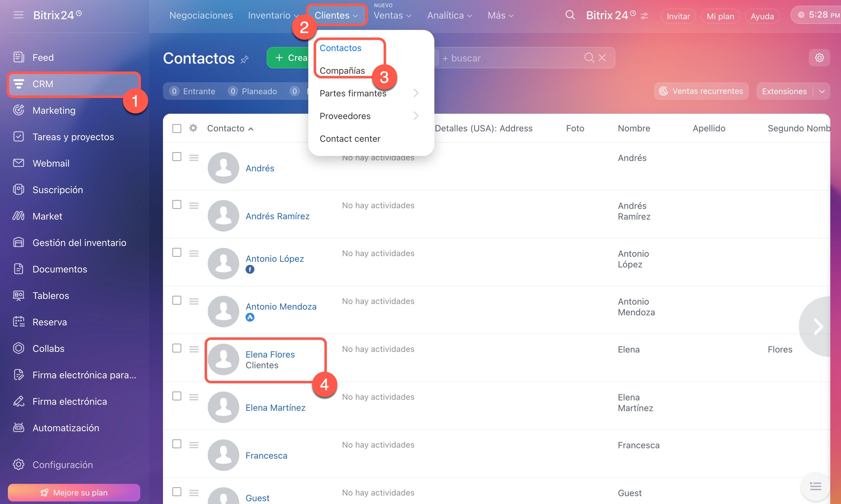Open the gear settings button at top right
The height and width of the screenshot is (504, 841).
pos(819,58)
